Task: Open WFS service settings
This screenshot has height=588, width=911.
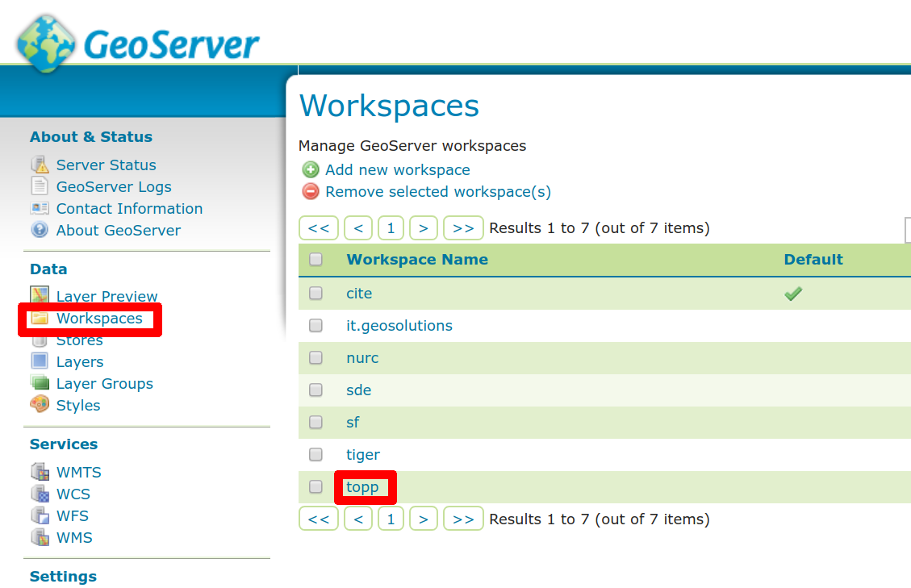Action: [x=73, y=516]
